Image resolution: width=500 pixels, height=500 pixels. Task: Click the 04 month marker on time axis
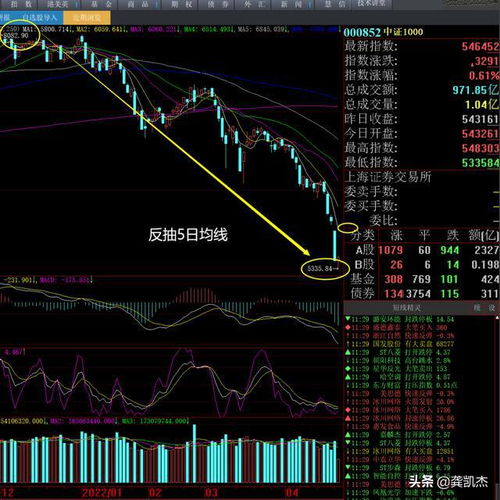click(291, 493)
